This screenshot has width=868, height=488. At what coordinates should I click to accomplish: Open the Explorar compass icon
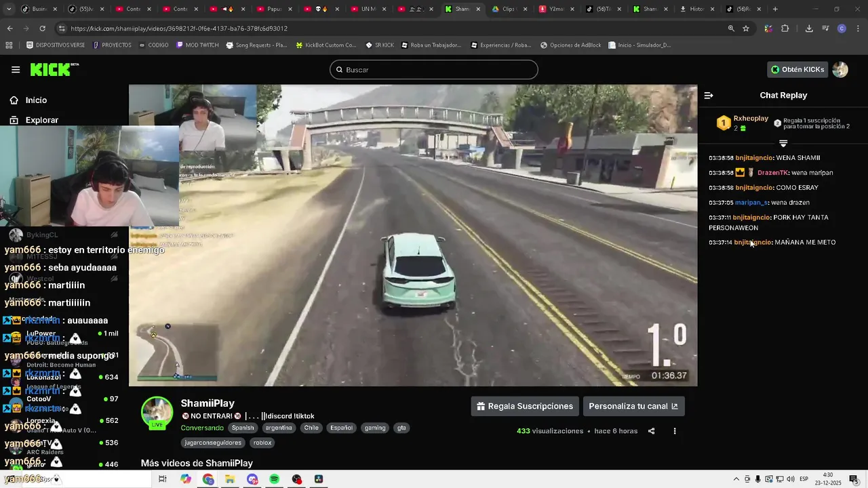(14, 120)
